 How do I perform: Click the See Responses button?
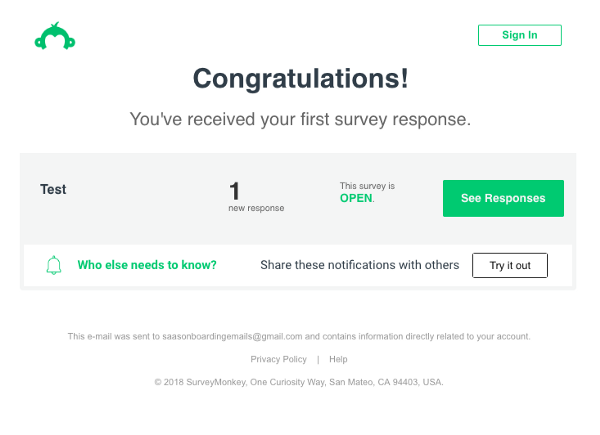pyautogui.click(x=503, y=198)
